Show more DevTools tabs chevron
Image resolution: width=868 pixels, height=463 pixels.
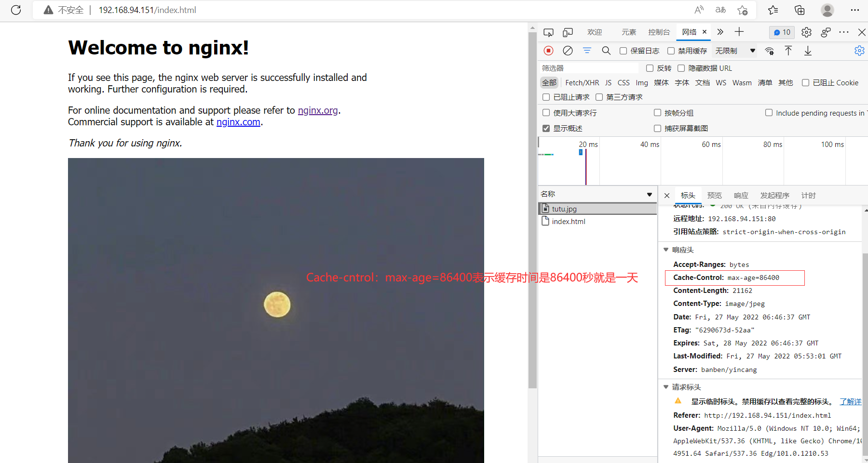pos(720,32)
